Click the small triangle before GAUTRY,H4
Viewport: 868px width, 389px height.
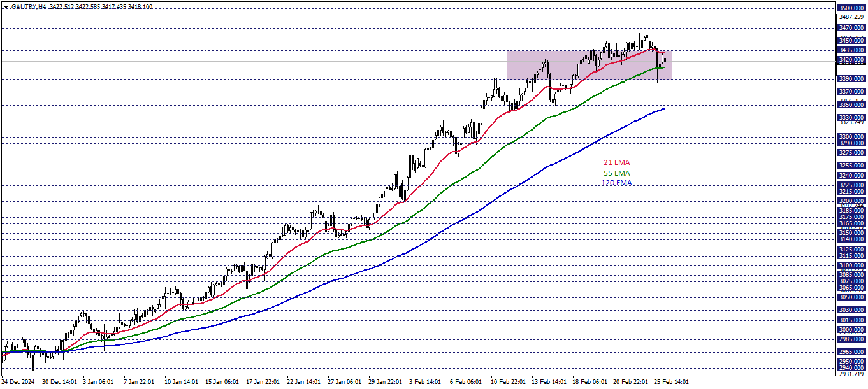pos(5,6)
